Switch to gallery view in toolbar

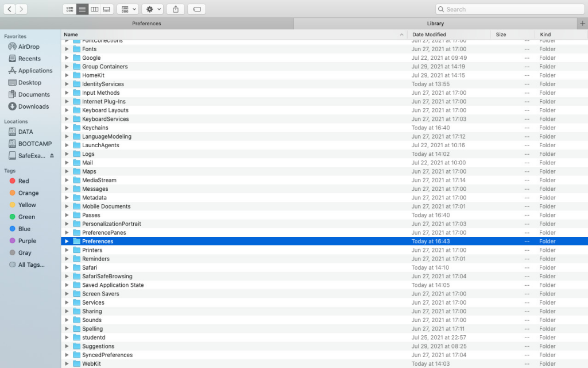[x=107, y=9]
